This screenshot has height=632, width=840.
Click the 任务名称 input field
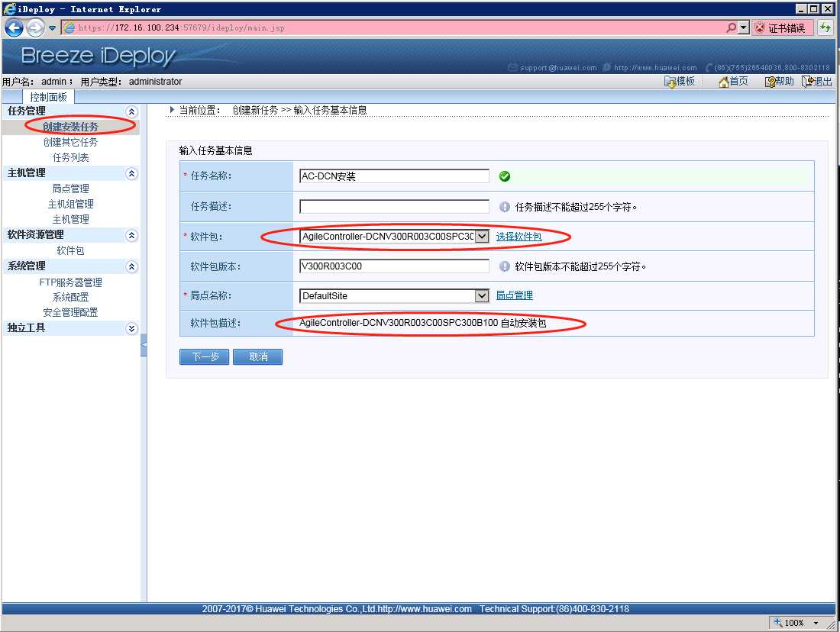point(394,176)
